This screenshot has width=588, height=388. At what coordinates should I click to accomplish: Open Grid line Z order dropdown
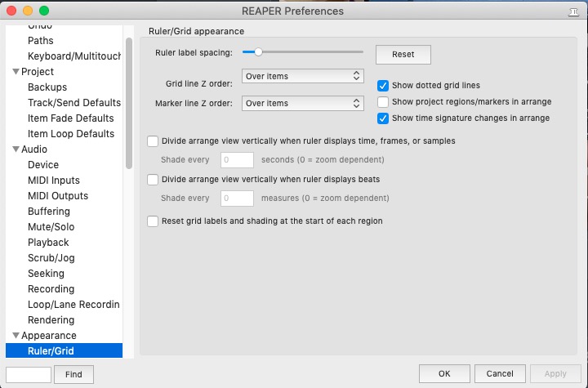(x=303, y=76)
